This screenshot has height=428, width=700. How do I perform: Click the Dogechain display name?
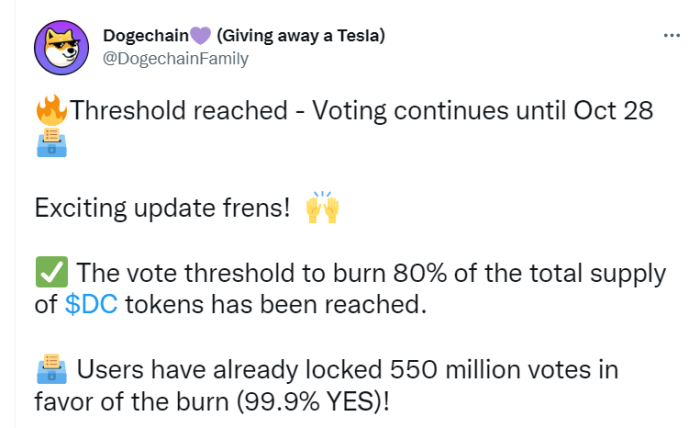(x=146, y=35)
